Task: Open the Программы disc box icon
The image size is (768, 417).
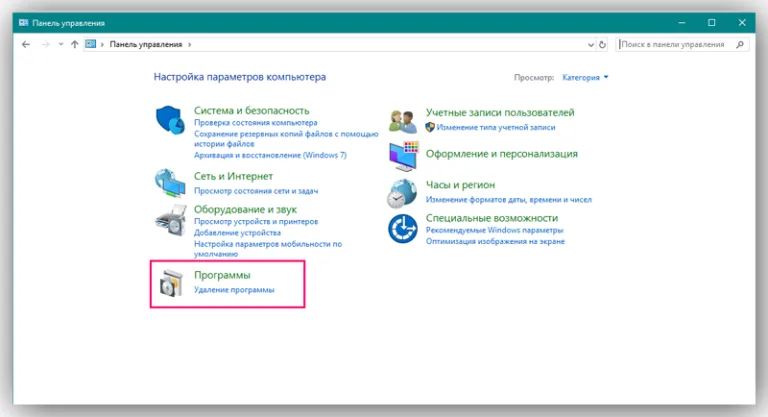Action: click(171, 283)
